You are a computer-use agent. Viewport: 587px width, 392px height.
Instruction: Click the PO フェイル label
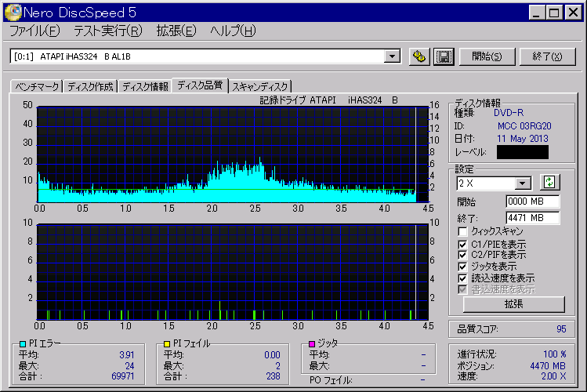point(331,380)
